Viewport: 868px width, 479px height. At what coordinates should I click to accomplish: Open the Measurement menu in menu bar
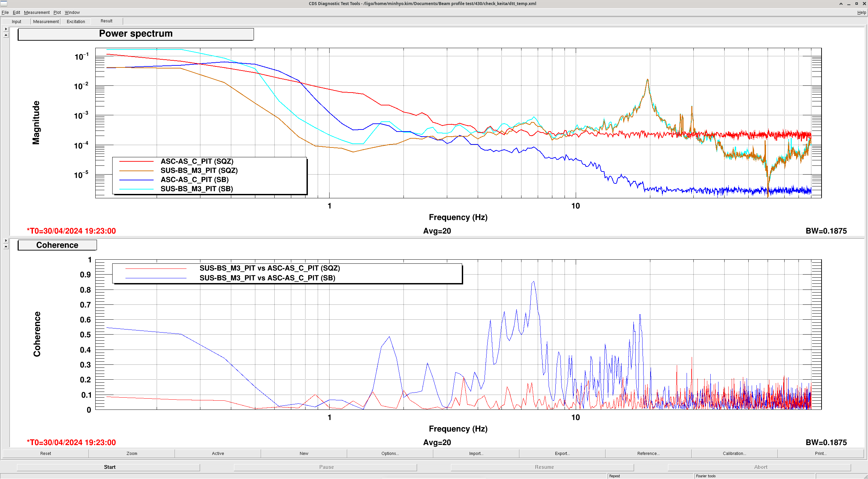tap(37, 13)
